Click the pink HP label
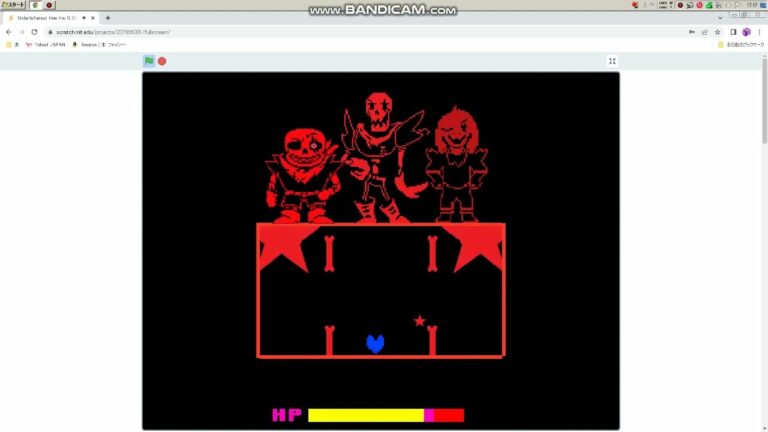This screenshot has width=768, height=432. point(287,415)
